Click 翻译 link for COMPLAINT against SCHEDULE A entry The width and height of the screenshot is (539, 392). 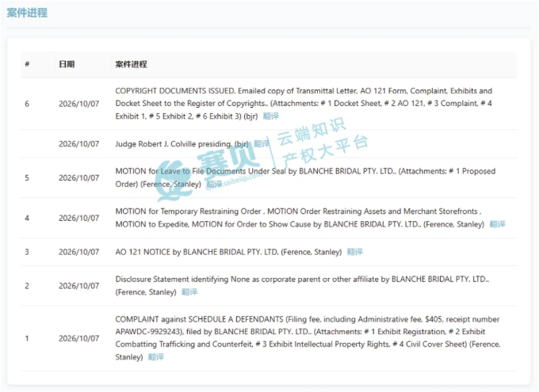(x=155, y=357)
